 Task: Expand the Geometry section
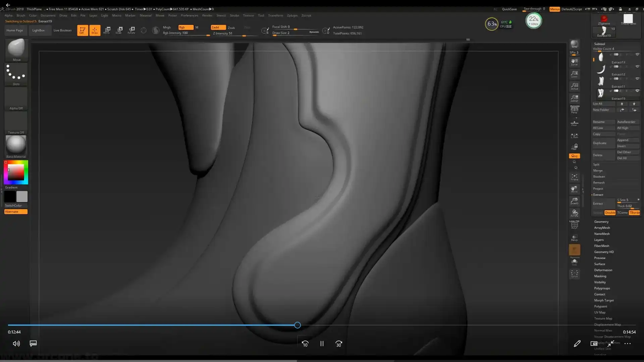601,222
